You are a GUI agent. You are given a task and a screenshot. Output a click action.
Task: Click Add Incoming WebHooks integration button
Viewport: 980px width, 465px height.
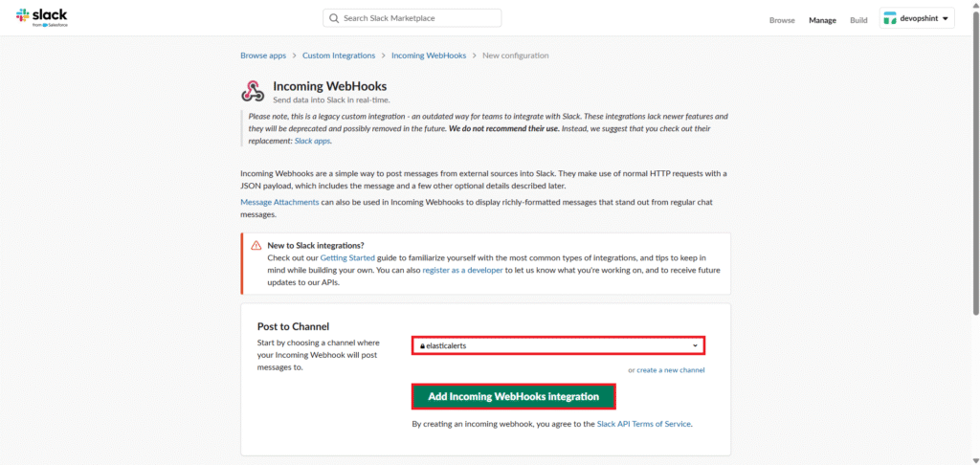click(514, 397)
